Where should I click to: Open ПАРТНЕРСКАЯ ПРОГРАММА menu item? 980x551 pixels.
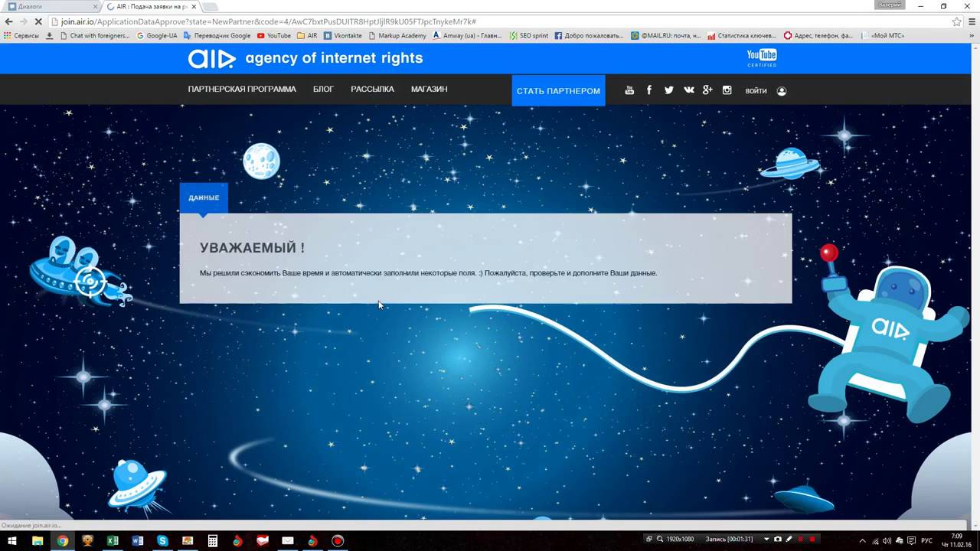point(242,90)
